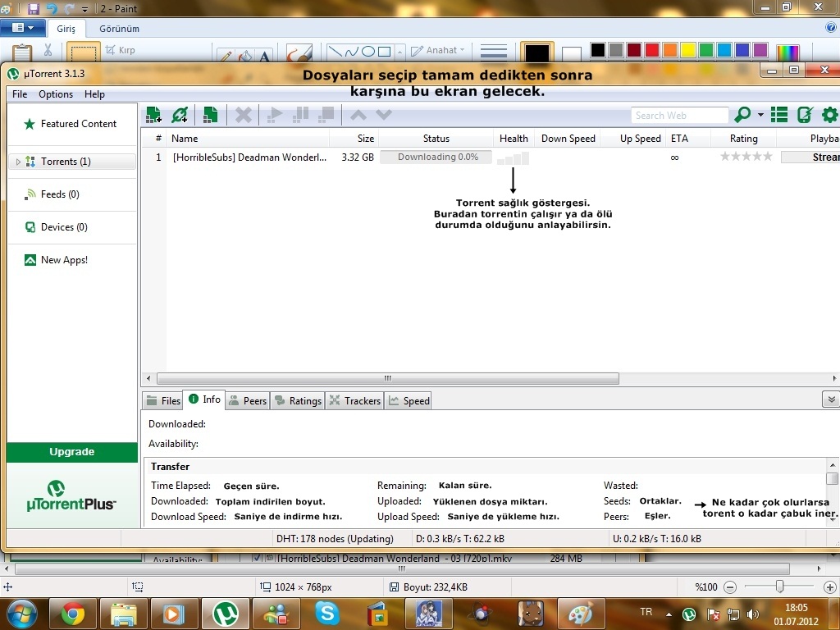This screenshot has width=840, height=630.
Task: Open the Görünüm ribbon tab in Paint
Action: click(119, 29)
